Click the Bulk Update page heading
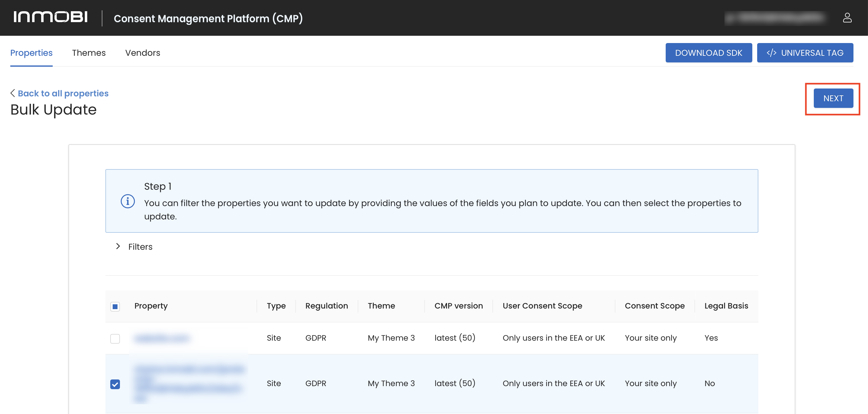The image size is (868, 414). click(x=53, y=110)
